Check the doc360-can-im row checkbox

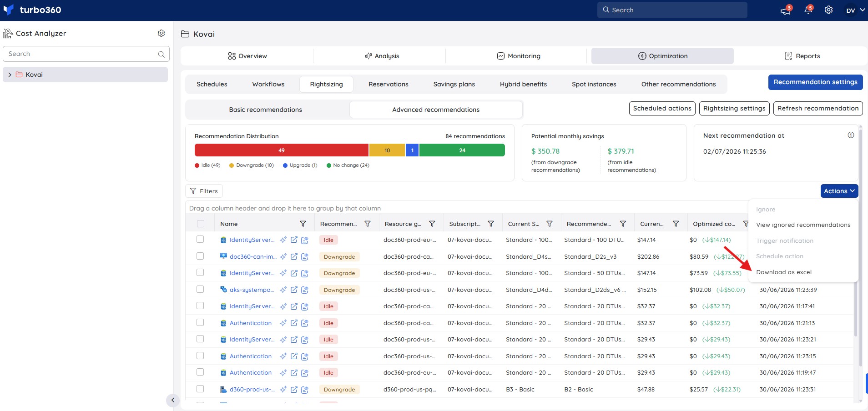click(200, 256)
